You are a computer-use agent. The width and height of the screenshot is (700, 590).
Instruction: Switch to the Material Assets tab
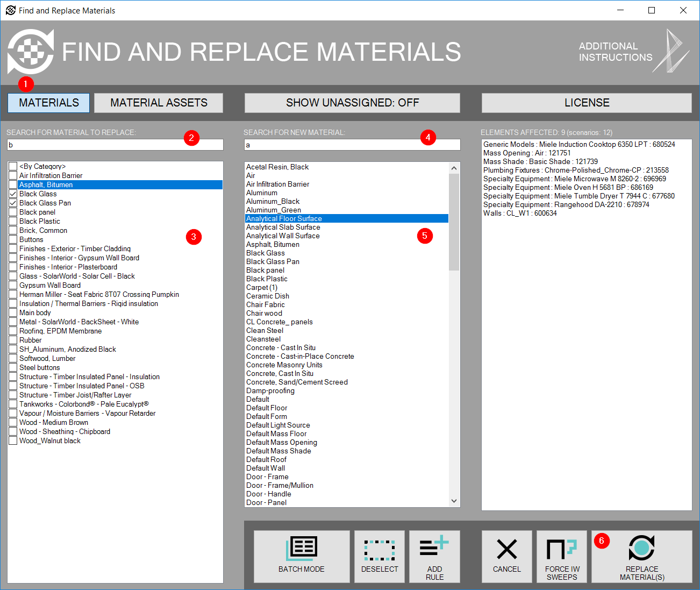point(158,102)
